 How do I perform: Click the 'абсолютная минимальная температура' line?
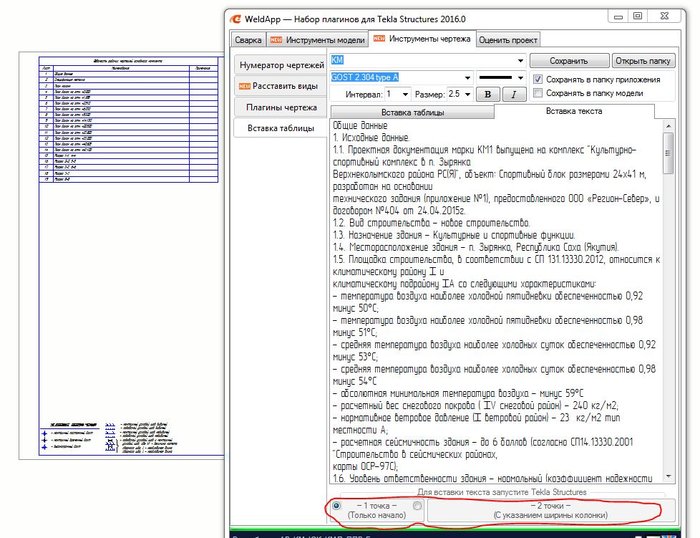[458, 393]
